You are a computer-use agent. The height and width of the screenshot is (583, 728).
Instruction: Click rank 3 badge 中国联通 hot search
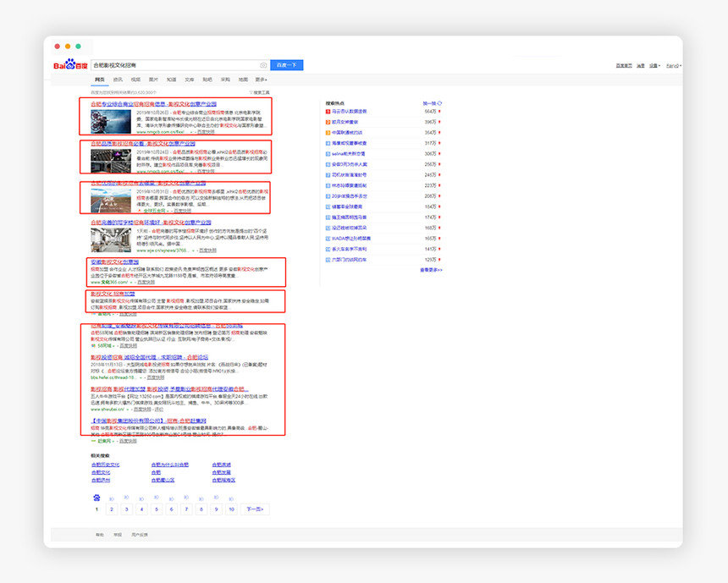328,133
